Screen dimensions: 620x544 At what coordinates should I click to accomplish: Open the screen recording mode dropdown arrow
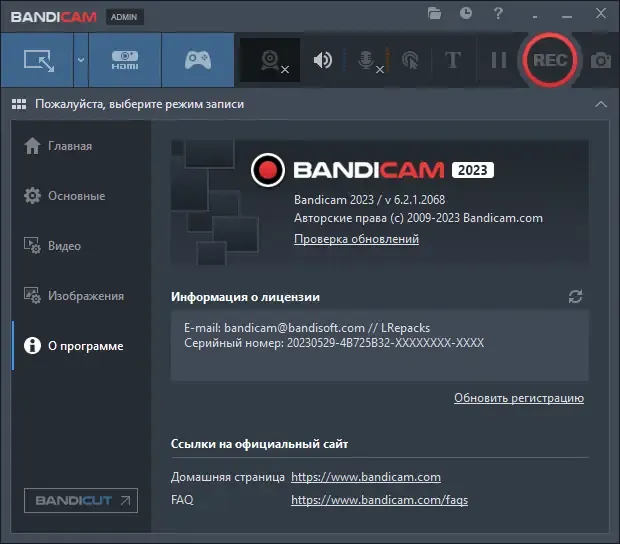coord(81,60)
